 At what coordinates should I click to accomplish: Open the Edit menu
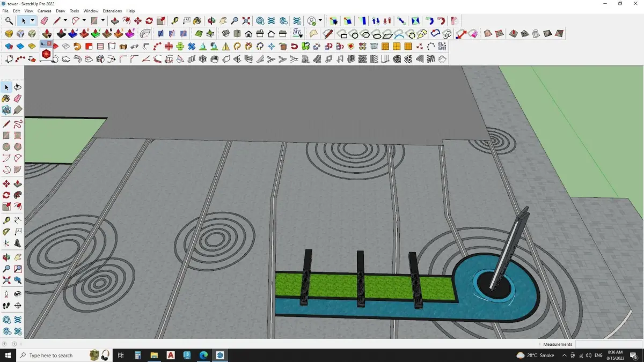[x=17, y=11]
